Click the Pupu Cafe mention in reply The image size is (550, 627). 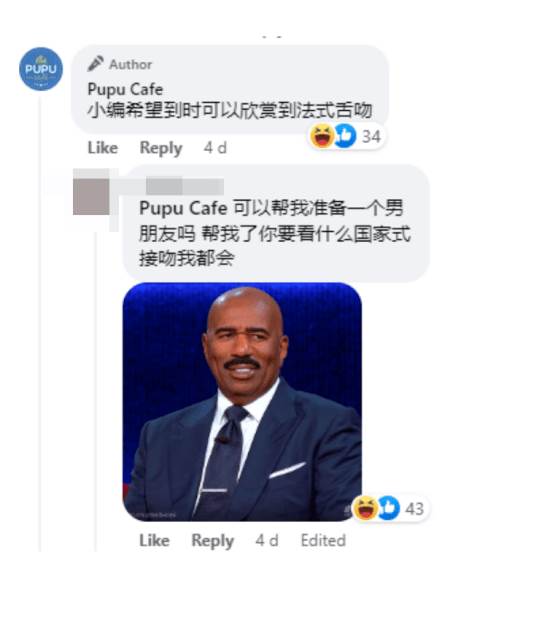(183, 208)
